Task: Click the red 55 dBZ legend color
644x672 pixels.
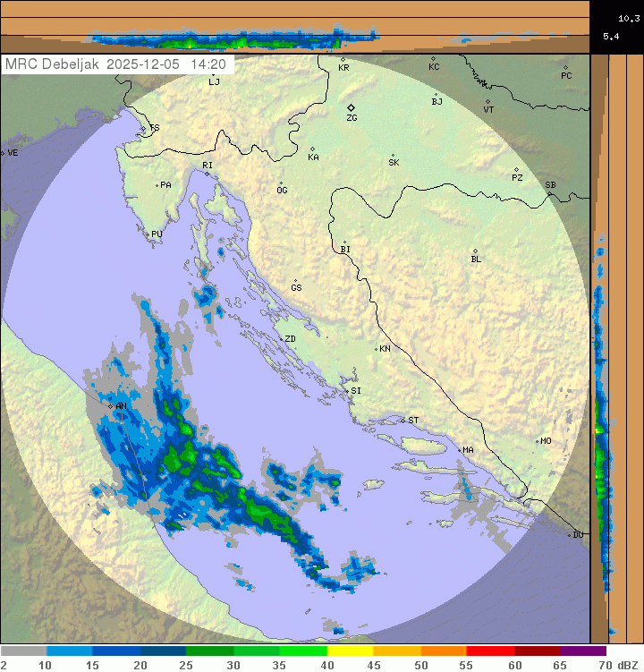Action: pos(490,651)
